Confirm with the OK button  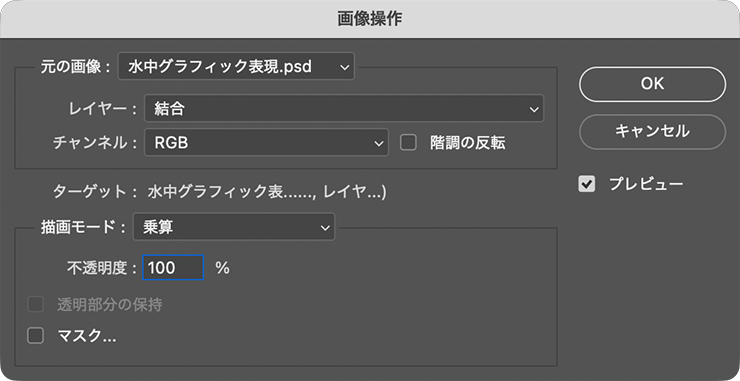pos(652,84)
